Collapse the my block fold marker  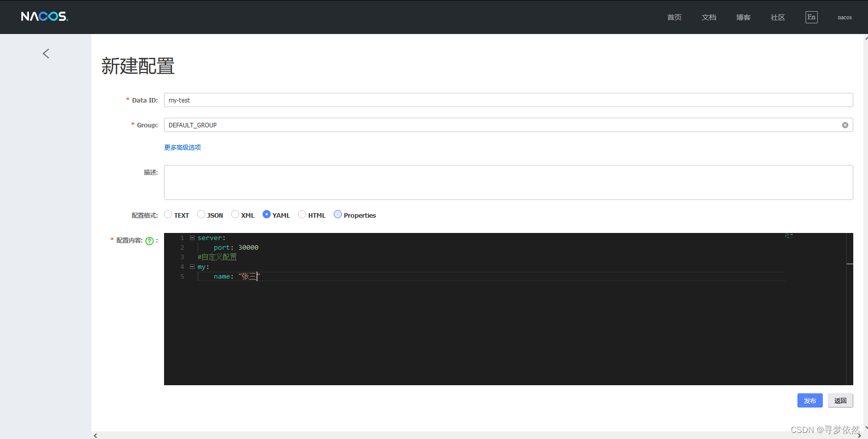tap(192, 266)
